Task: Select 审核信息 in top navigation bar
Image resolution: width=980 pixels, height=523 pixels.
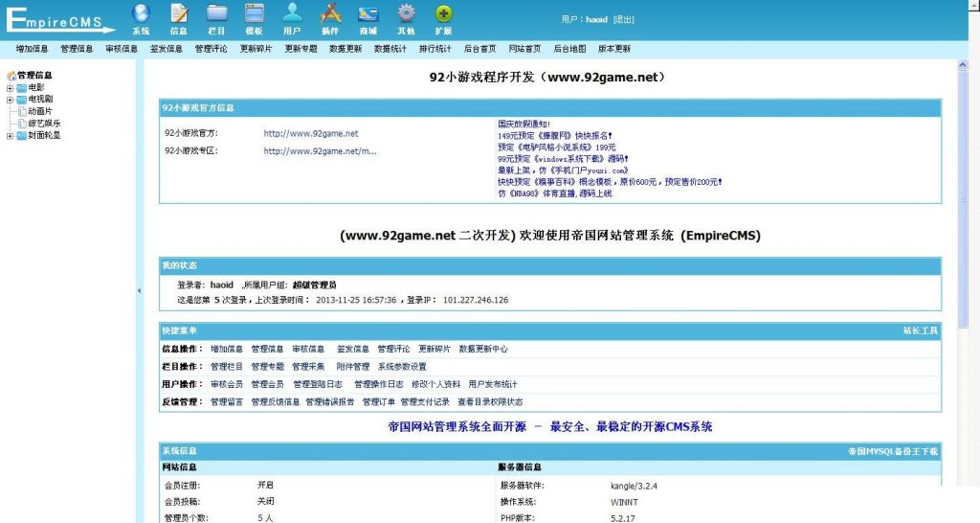Action: (122, 49)
